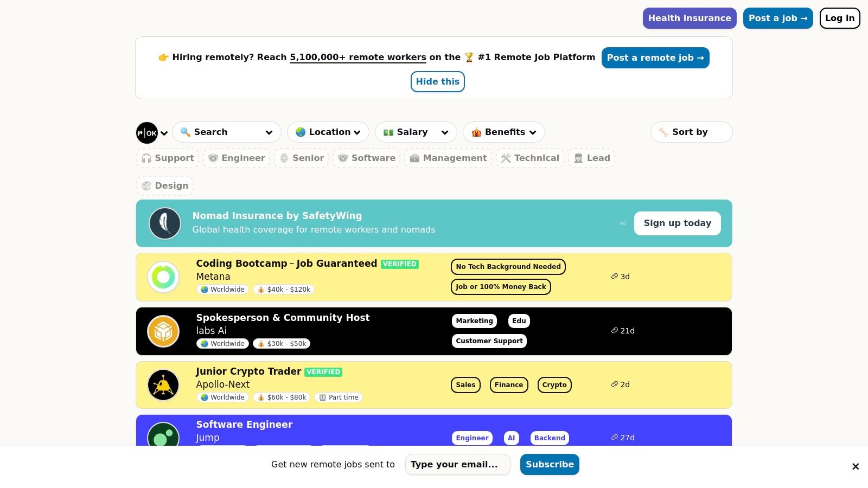Open the 5,100,000+ remote workers link
This screenshot has height=488, width=868.
(358, 57)
